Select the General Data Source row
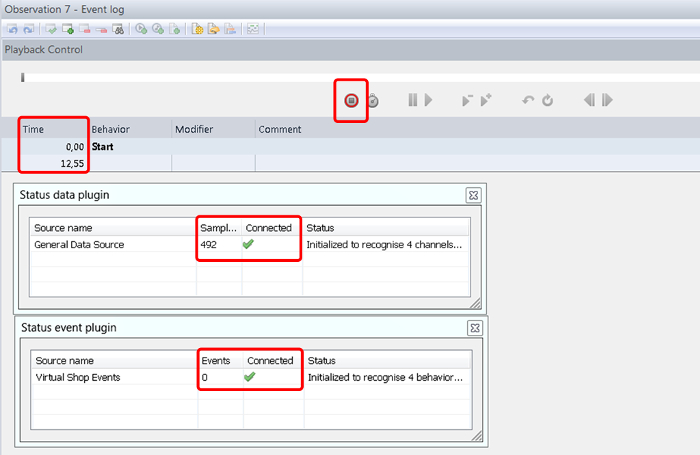 point(250,244)
